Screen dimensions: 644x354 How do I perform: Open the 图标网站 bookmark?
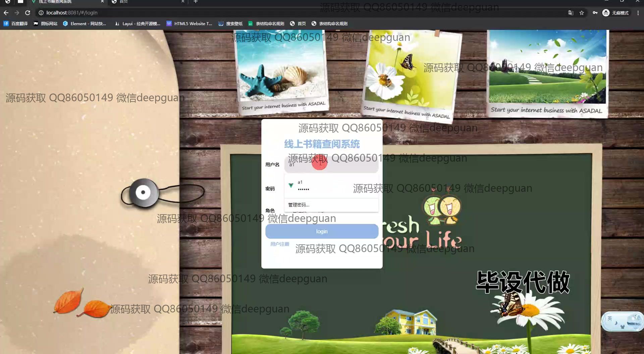[45, 23]
